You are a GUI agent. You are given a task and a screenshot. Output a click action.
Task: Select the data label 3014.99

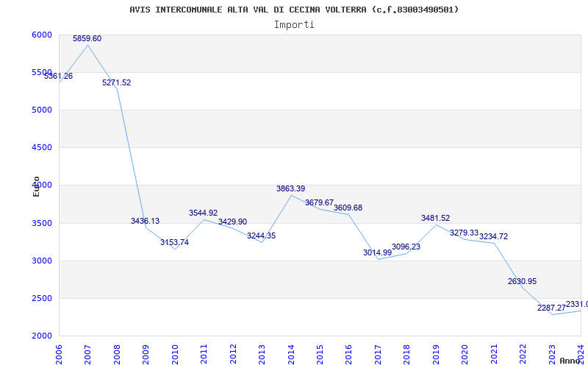pyautogui.click(x=377, y=252)
